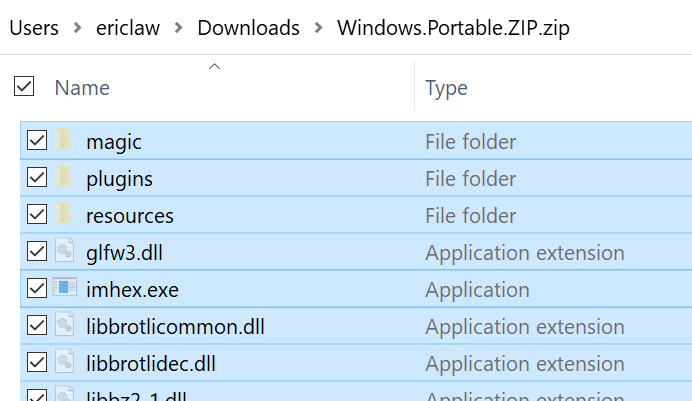
Task: Select the libbrotlicommon.dll file name
Action: point(175,327)
